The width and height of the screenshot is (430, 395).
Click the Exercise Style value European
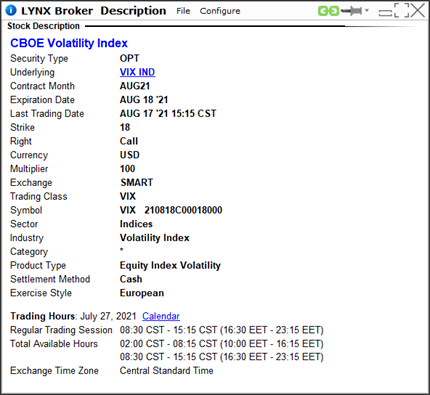[142, 293]
